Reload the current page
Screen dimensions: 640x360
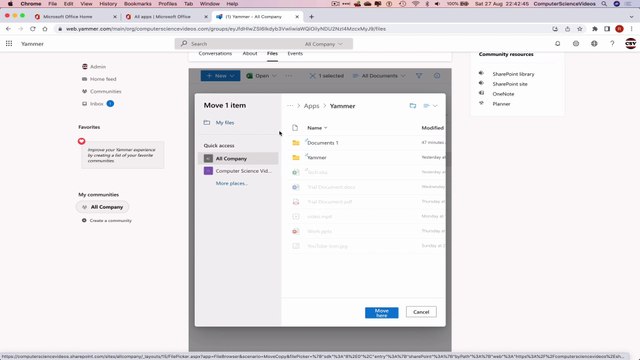point(33,29)
